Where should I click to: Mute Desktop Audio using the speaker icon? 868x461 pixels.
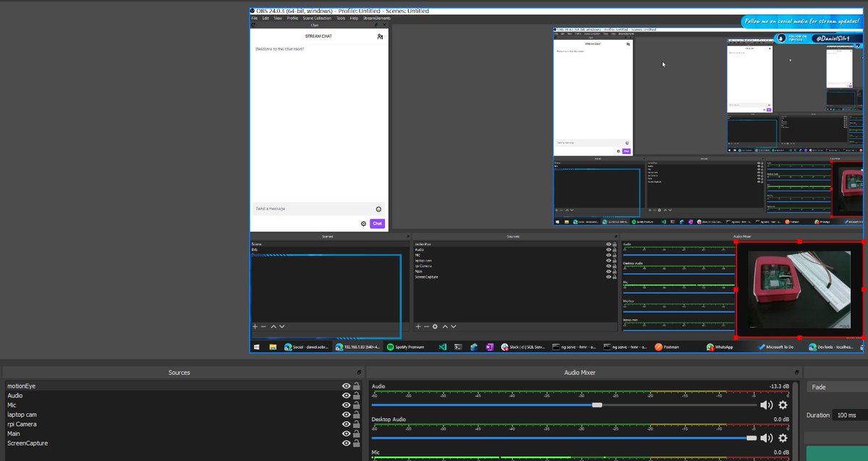point(766,438)
